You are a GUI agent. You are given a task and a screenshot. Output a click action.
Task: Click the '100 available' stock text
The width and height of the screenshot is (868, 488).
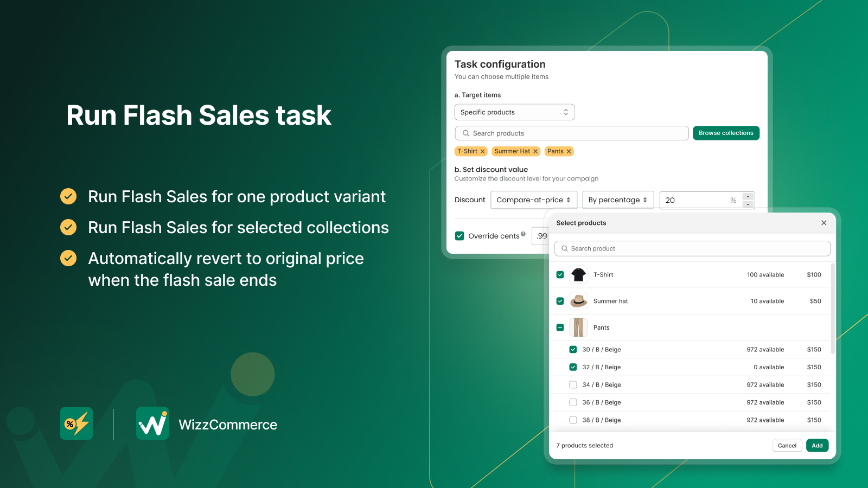coord(765,275)
